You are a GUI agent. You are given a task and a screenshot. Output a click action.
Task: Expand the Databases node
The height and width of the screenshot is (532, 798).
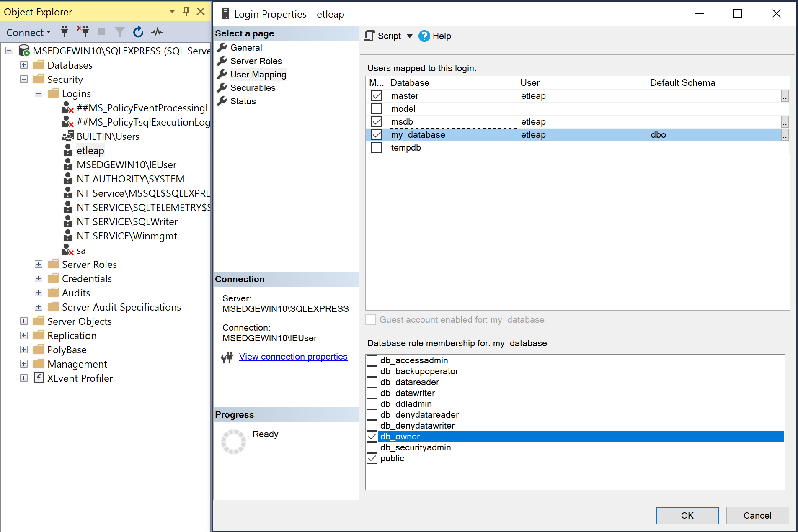(x=24, y=65)
